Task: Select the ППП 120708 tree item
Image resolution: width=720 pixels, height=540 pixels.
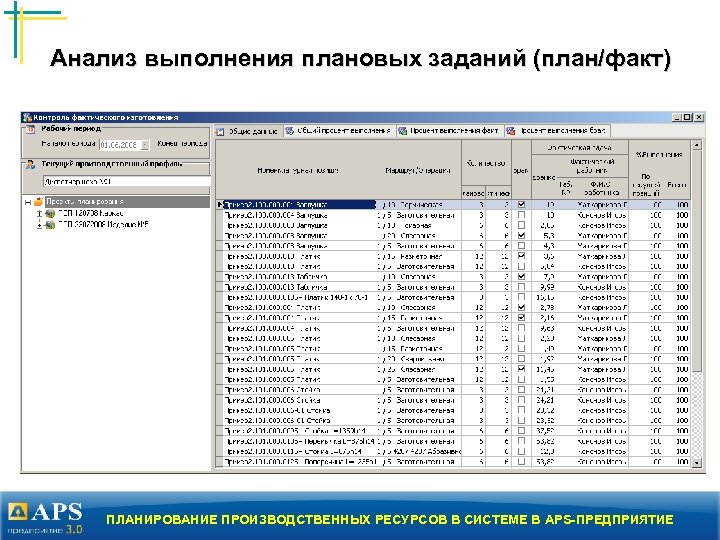Action: (x=90, y=214)
